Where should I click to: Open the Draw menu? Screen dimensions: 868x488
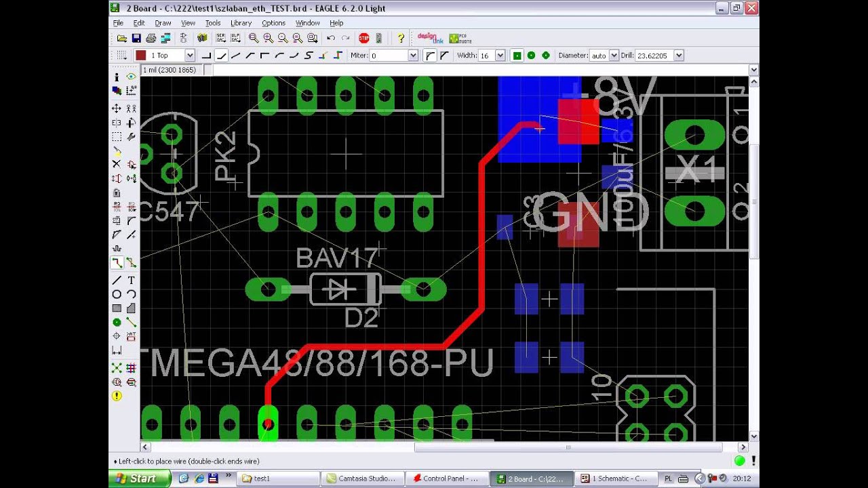[163, 23]
